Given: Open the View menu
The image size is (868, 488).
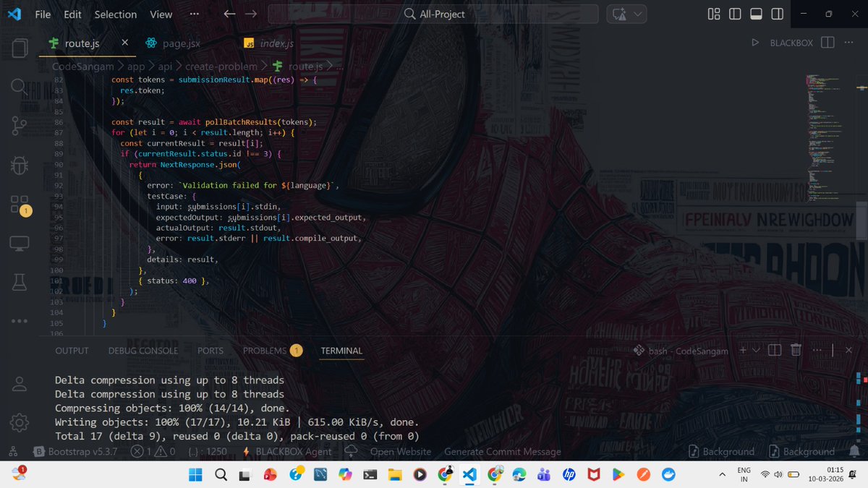Looking at the screenshot, I should pyautogui.click(x=161, y=14).
